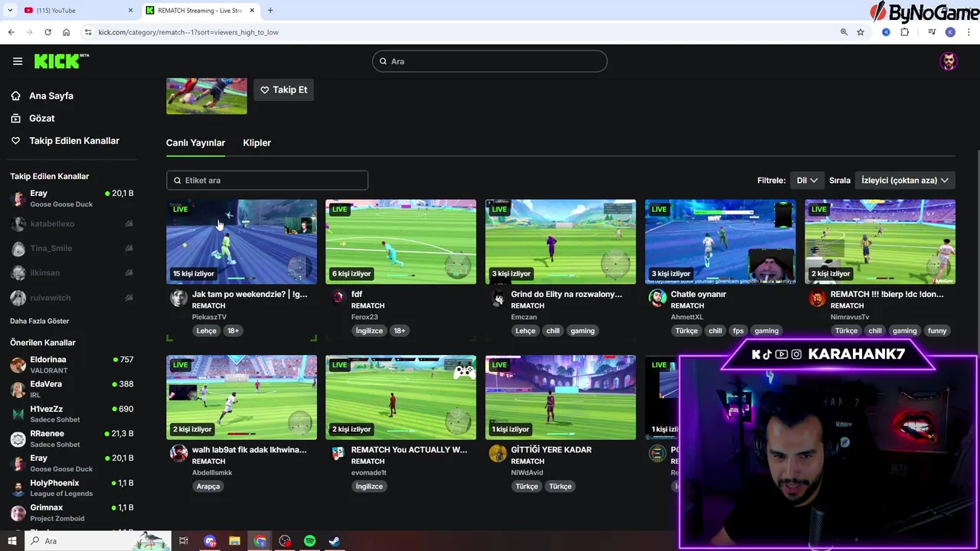
Task: Open the İzleyici (çoktan aza) sort dropdown
Action: point(905,180)
